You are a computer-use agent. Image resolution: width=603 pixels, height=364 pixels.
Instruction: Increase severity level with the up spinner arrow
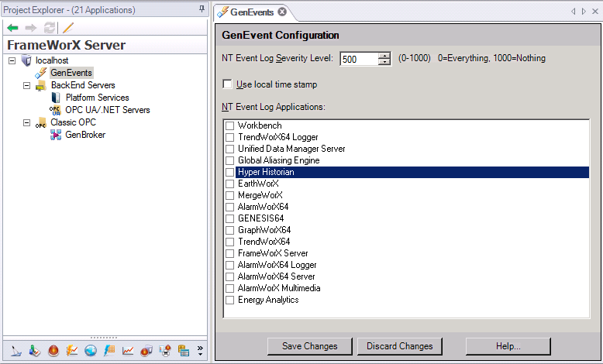(384, 55)
